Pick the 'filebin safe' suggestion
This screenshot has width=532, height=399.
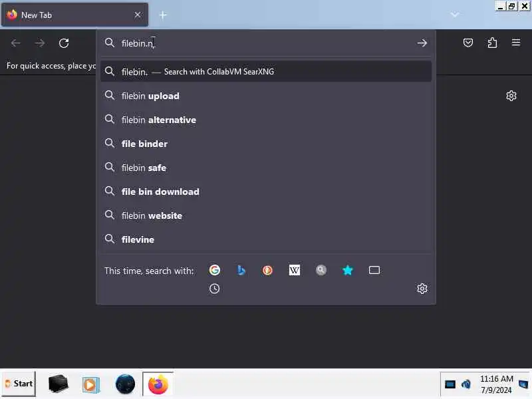coord(265,168)
